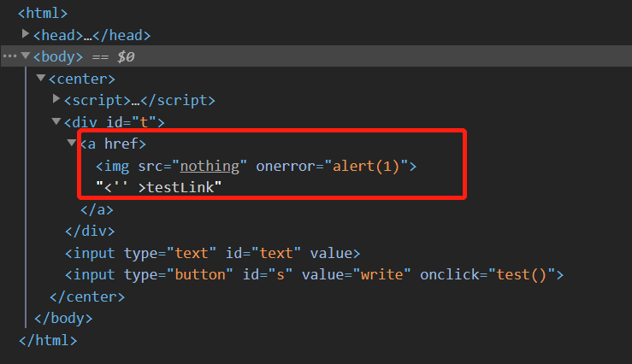Select the closing html tag
Screen dimensions: 632x364
48,340
